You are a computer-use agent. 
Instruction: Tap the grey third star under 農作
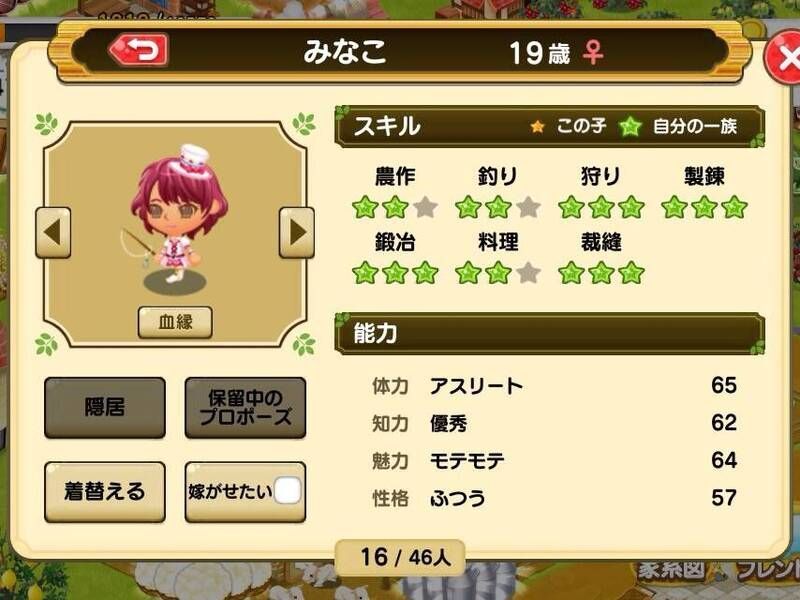425,207
